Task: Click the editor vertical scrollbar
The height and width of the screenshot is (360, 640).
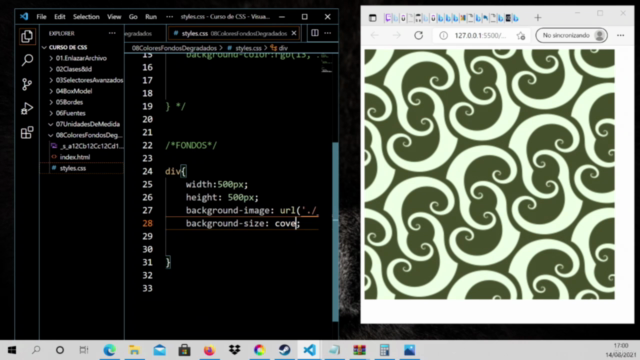Action: click(336, 231)
